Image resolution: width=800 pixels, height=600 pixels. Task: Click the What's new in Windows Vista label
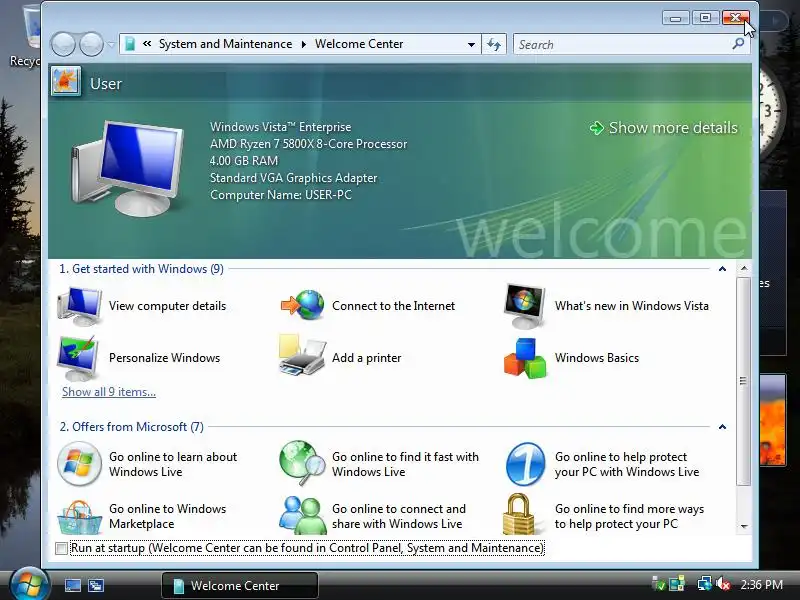[x=632, y=306]
